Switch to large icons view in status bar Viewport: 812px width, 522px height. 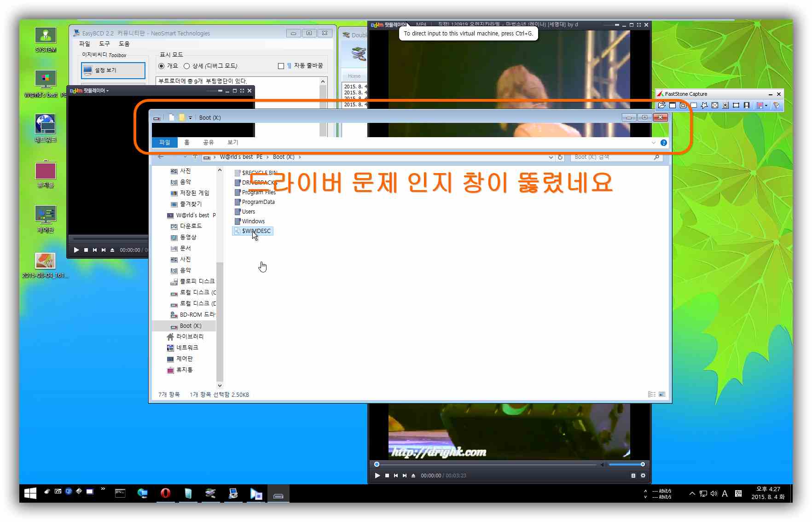[x=662, y=394]
